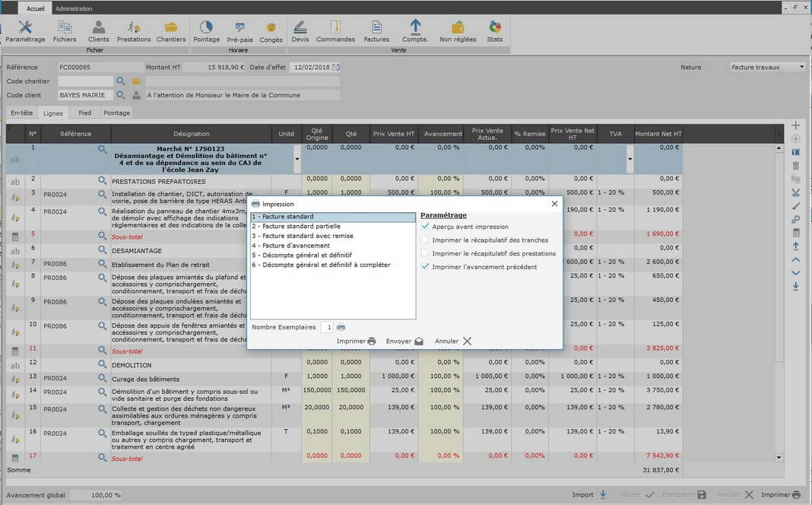The height and width of the screenshot is (505, 812).
Task: Select '1 - Facture standard' print template
Action: [333, 217]
